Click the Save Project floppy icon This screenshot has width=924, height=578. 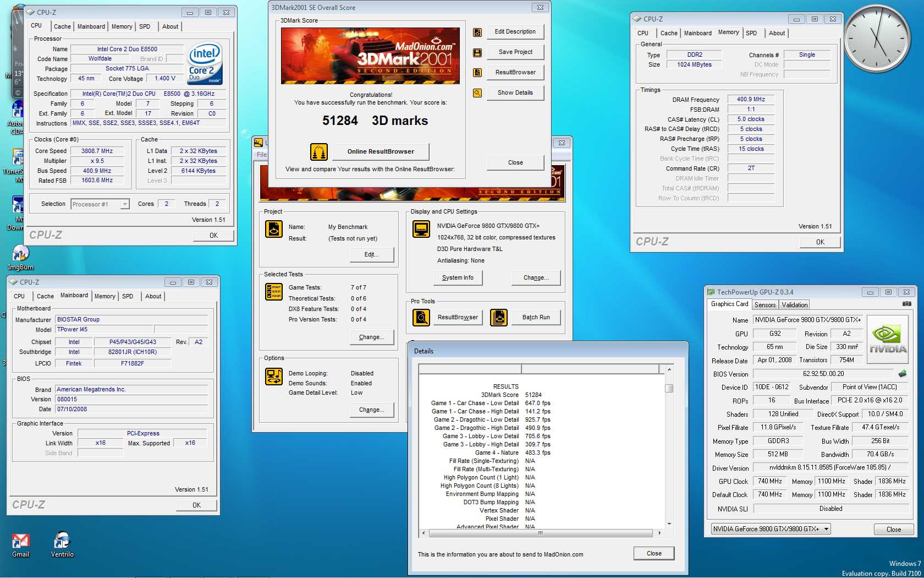[477, 53]
